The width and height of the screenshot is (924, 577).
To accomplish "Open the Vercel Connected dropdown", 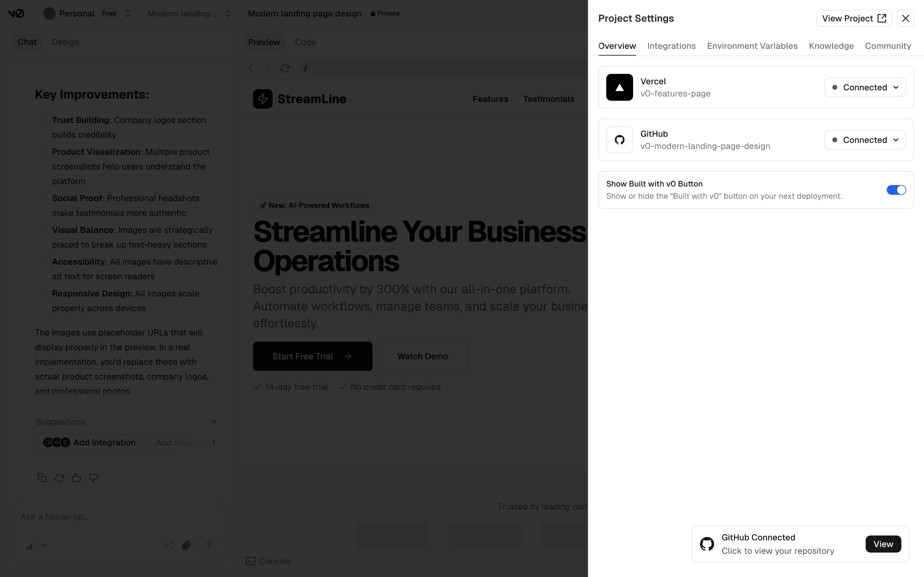I will pyautogui.click(x=865, y=87).
